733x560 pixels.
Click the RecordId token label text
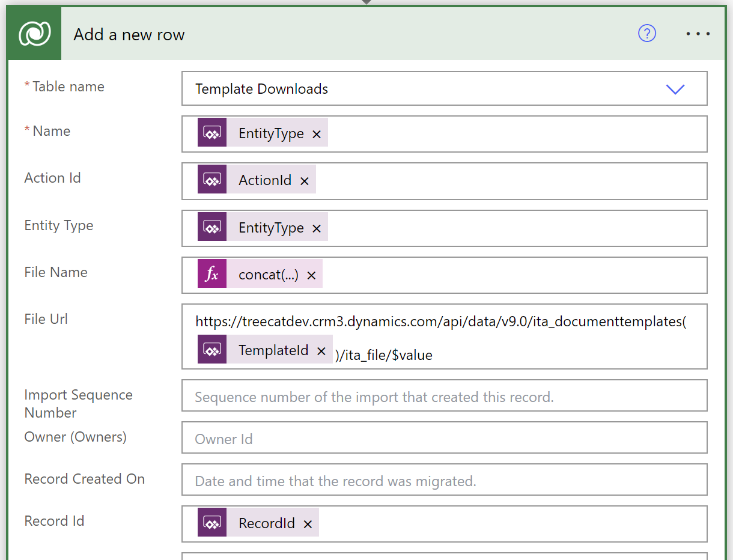coord(267,523)
